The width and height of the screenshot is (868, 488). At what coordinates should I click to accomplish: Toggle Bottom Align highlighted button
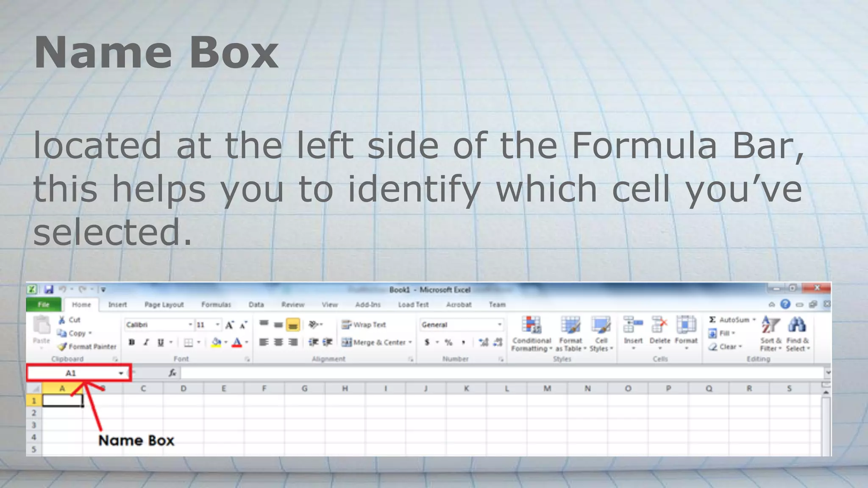tap(293, 324)
